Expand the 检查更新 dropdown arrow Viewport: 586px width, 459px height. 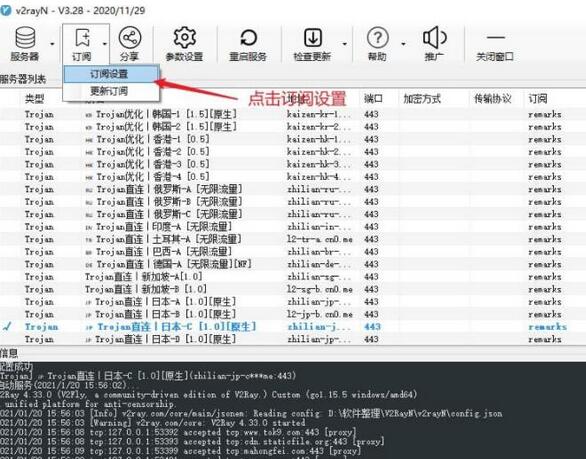[x=345, y=44]
